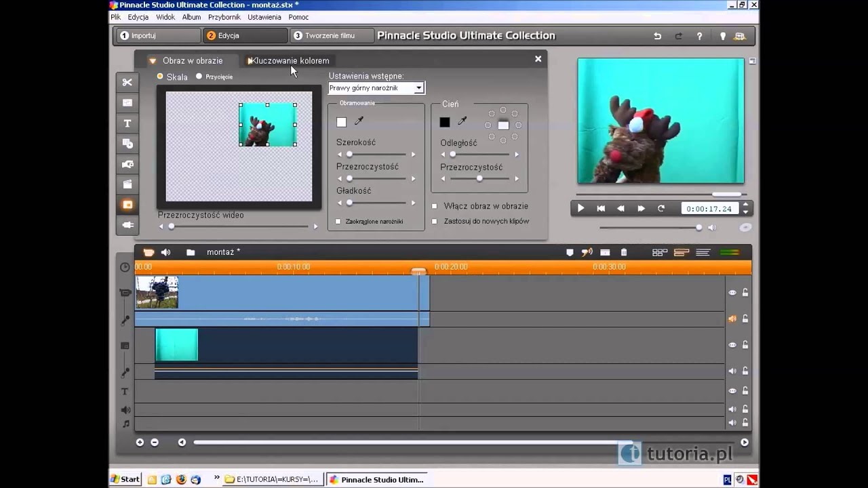The image size is (868, 488).
Task: Zoom in timeline with plus button
Action: click(140, 442)
